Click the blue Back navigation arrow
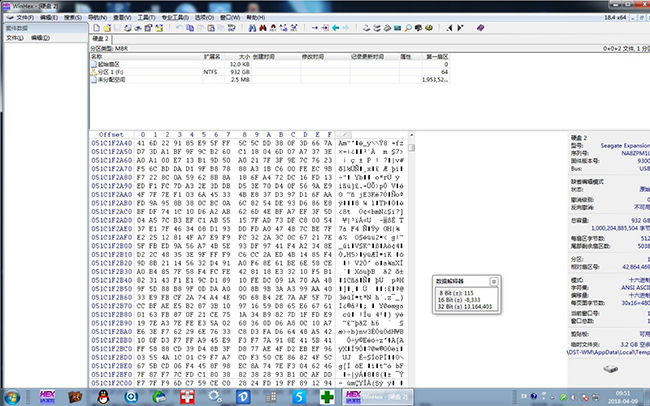This screenshot has height=406, width=650. (335, 28)
